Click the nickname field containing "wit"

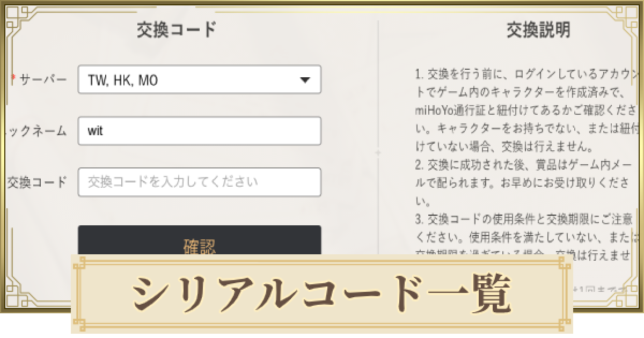199,130
